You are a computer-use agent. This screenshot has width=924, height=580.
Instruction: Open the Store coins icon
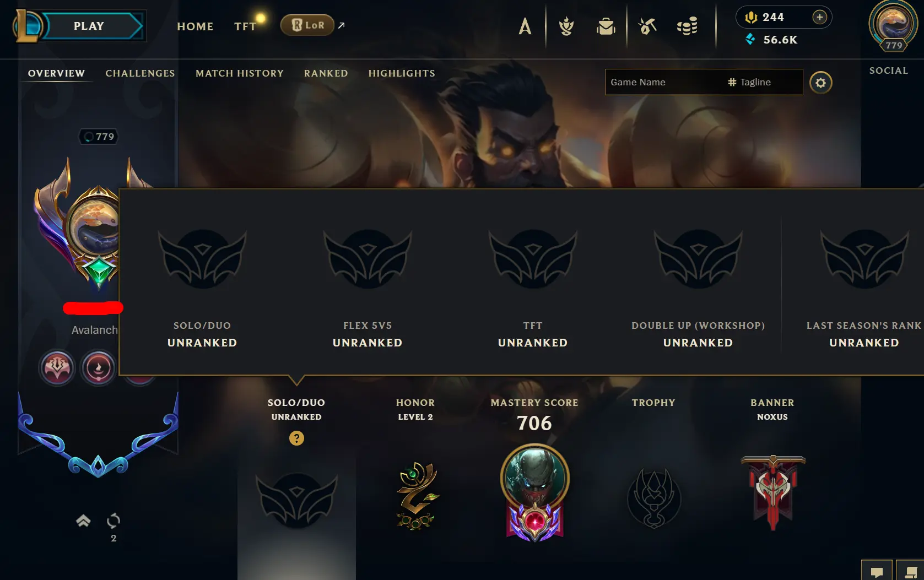click(x=687, y=26)
